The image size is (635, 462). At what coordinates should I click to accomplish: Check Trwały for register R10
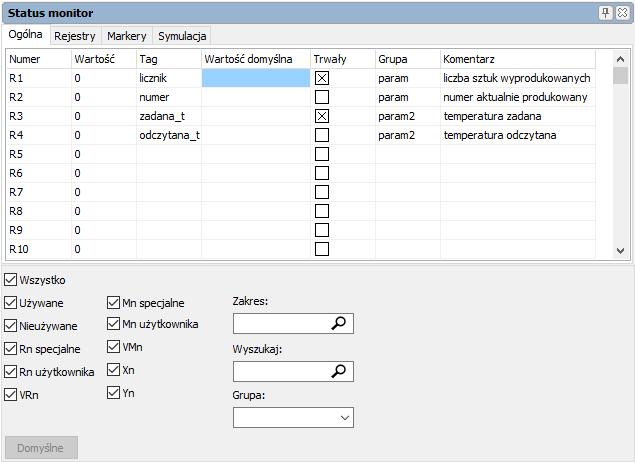(x=322, y=249)
